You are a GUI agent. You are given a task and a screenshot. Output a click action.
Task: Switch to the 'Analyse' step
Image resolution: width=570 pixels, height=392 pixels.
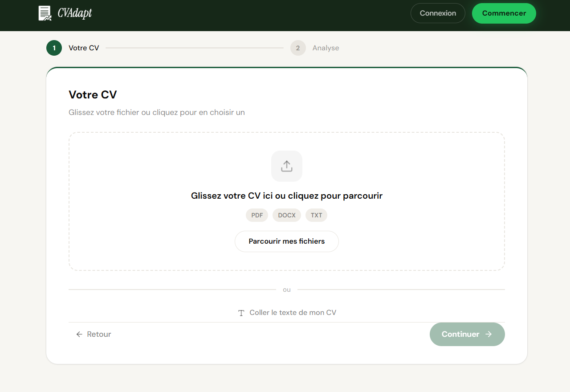click(326, 48)
